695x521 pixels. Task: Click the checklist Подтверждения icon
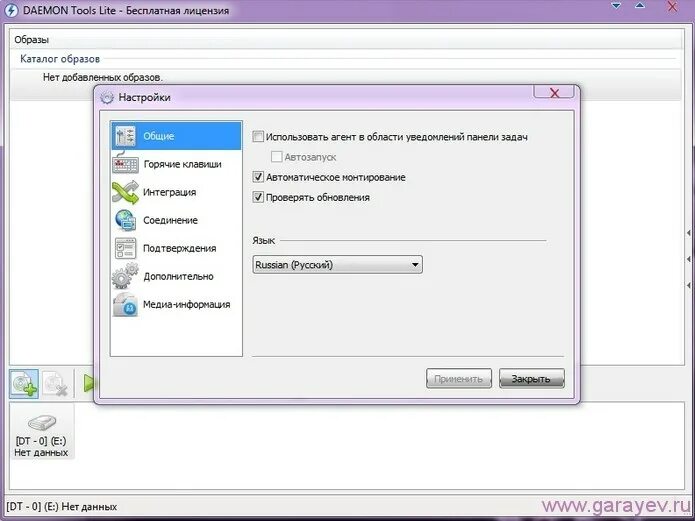pyautogui.click(x=125, y=248)
